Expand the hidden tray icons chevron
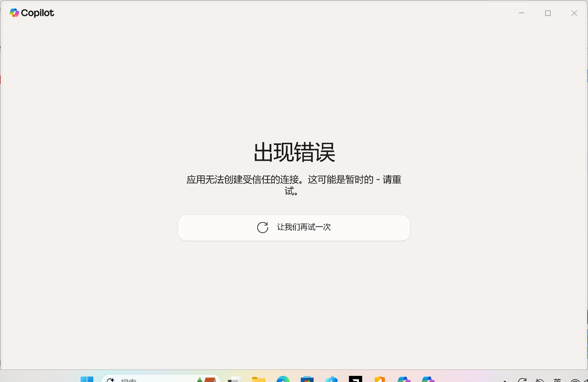This screenshot has width=588, height=382. tap(505, 381)
